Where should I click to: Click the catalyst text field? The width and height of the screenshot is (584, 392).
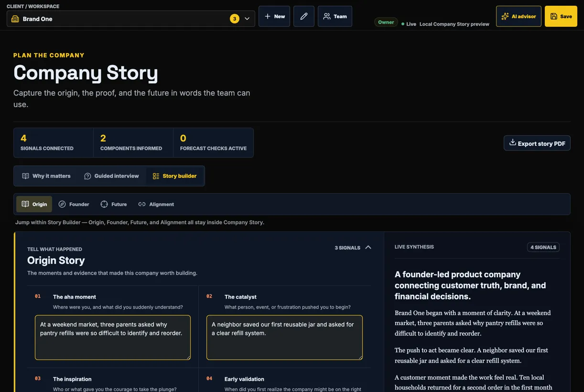pos(284,337)
